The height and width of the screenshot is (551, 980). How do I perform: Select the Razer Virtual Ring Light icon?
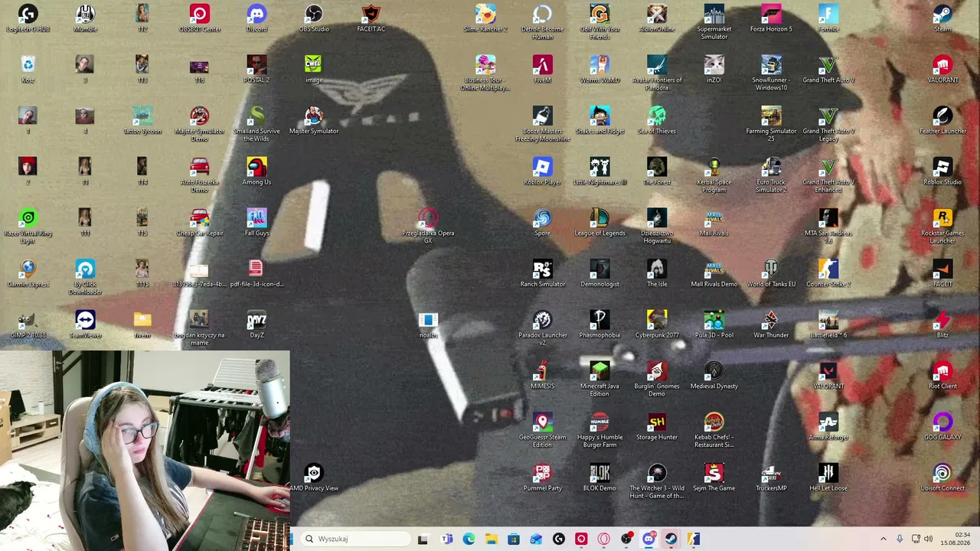point(28,227)
